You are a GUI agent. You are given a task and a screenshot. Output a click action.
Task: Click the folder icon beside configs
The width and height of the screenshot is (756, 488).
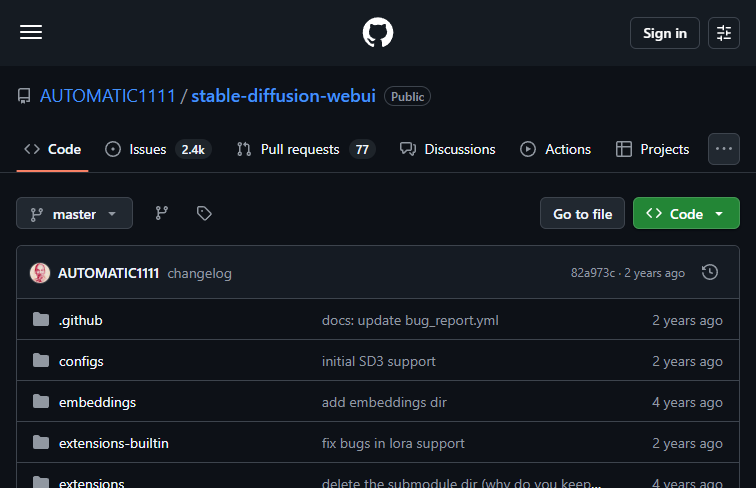(41, 360)
